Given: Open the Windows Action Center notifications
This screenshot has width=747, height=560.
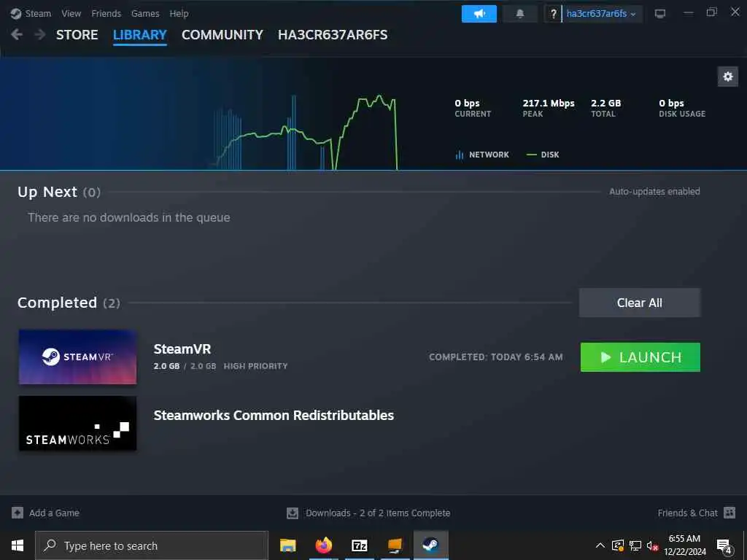Looking at the screenshot, I should [724, 545].
